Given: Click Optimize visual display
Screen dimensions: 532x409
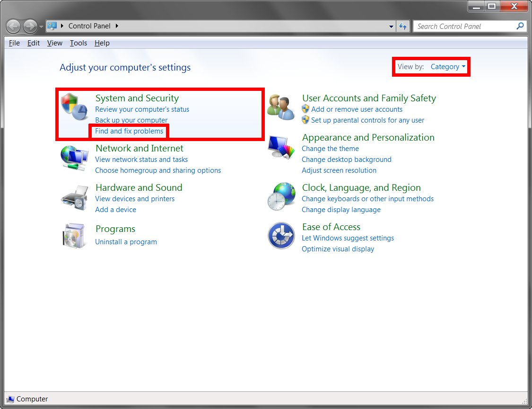Looking at the screenshot, I should coord(338,249).
